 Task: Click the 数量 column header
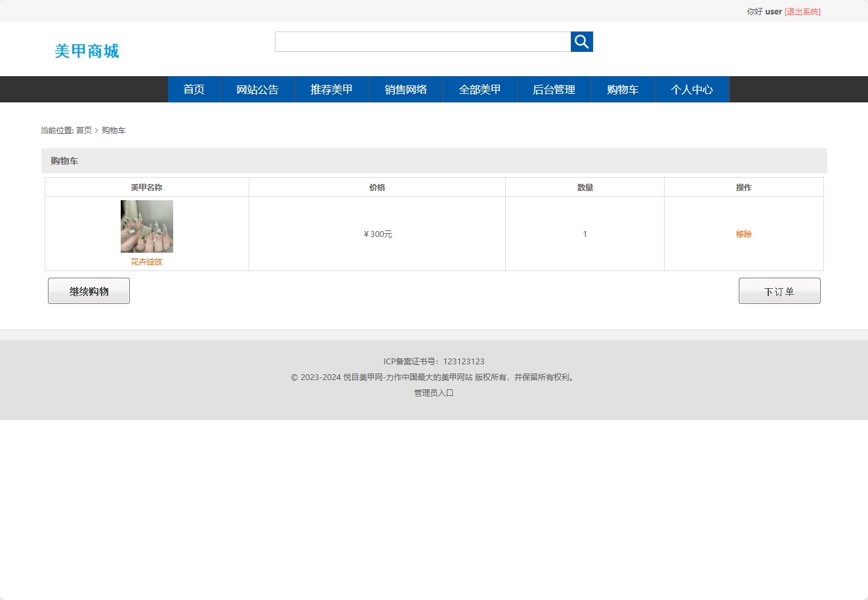point(585,188)
